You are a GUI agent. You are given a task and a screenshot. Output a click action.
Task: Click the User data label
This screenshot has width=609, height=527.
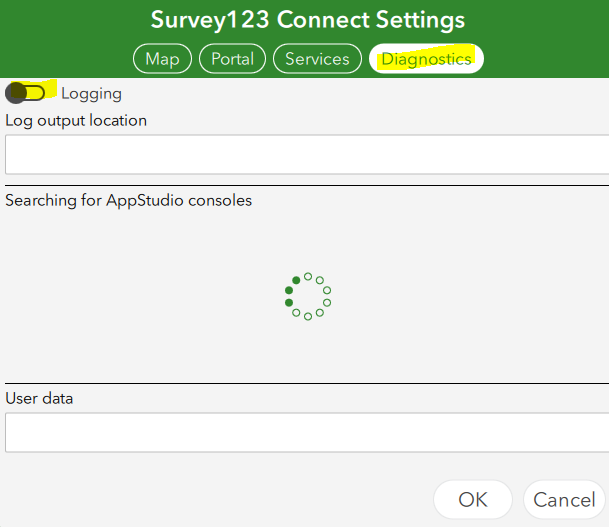pos(39,398)
